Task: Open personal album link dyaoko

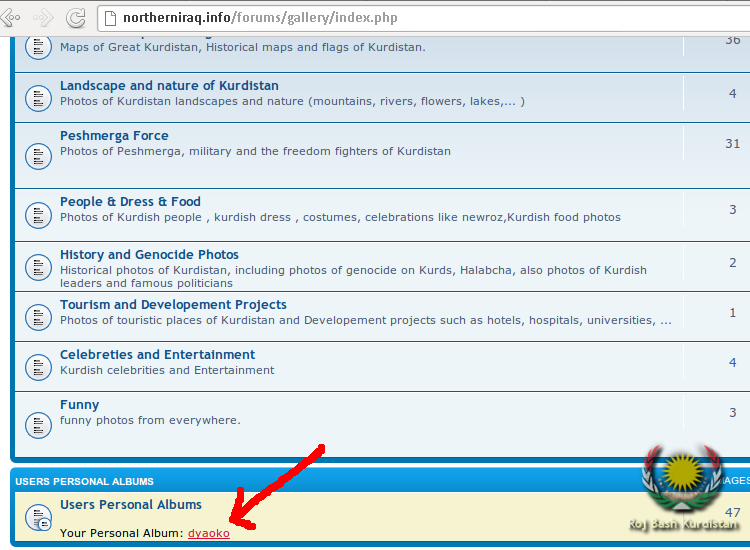Action: (208, 533)
